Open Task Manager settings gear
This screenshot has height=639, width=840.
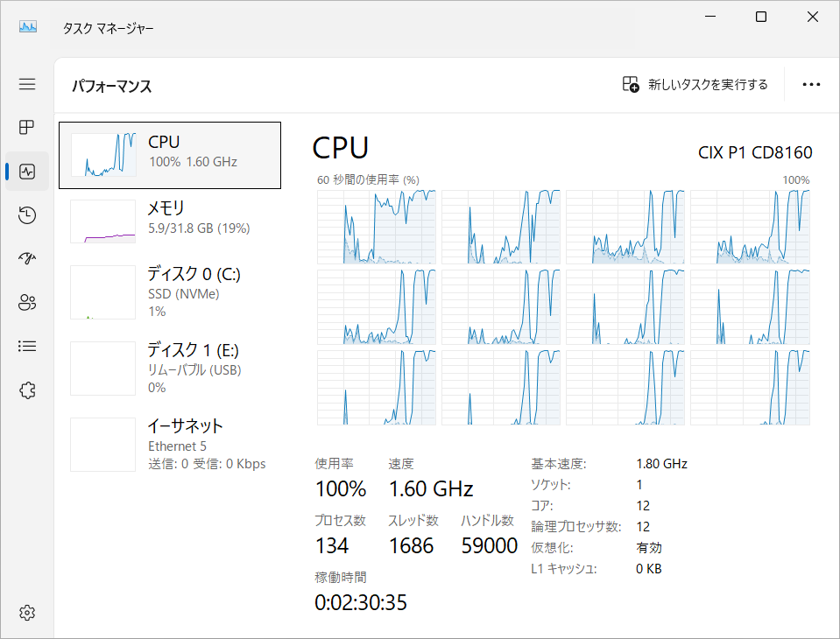pyautogui.click(x=27, y=611)
